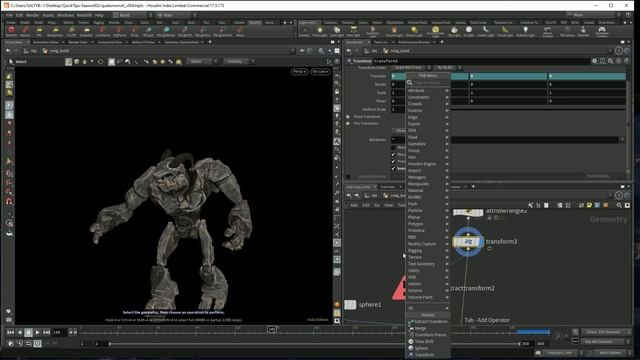Expand Attribute submenu in TAB menu

click(x=428, y=91)
